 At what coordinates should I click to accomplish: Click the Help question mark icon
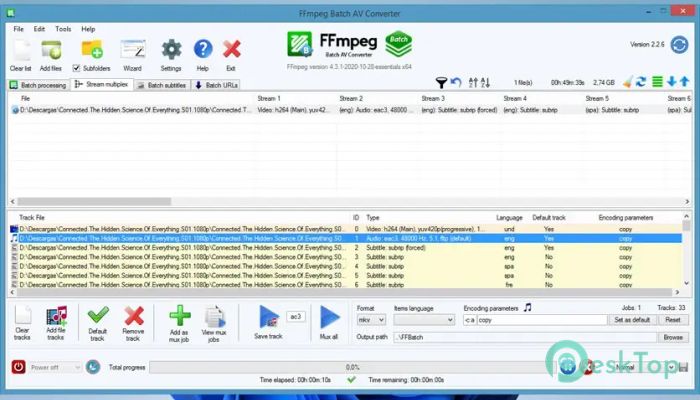[203, 49]
